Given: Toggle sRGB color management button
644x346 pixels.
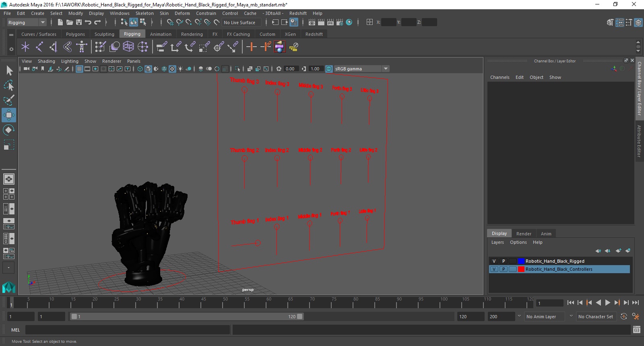Looking at the screenshot, I should pyautogui.click(x=329, y=69).
